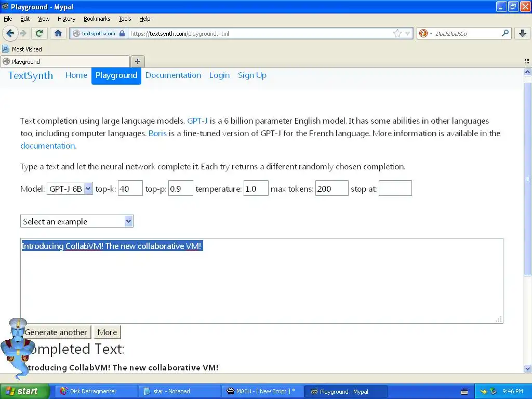Open the documentation link in paragraph

pyautogui.click(x=48, y=146)
